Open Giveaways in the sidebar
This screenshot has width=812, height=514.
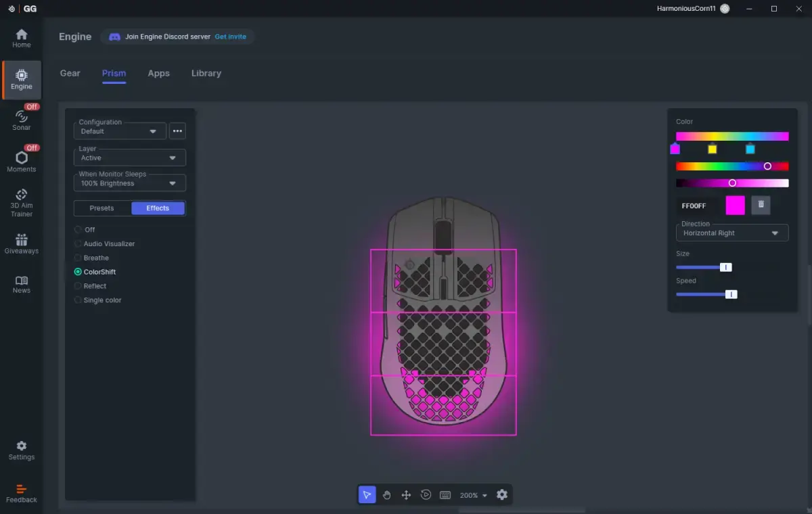[21, 244]
